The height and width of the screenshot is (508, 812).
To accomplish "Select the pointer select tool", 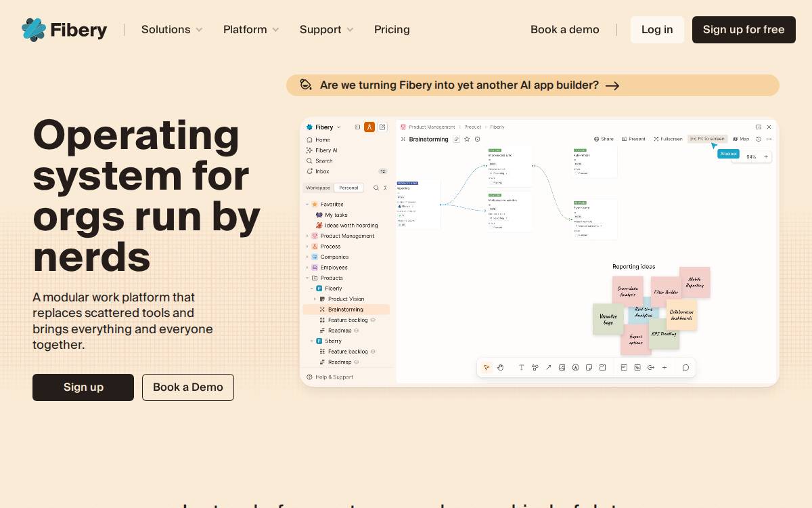I will (486, 367).
